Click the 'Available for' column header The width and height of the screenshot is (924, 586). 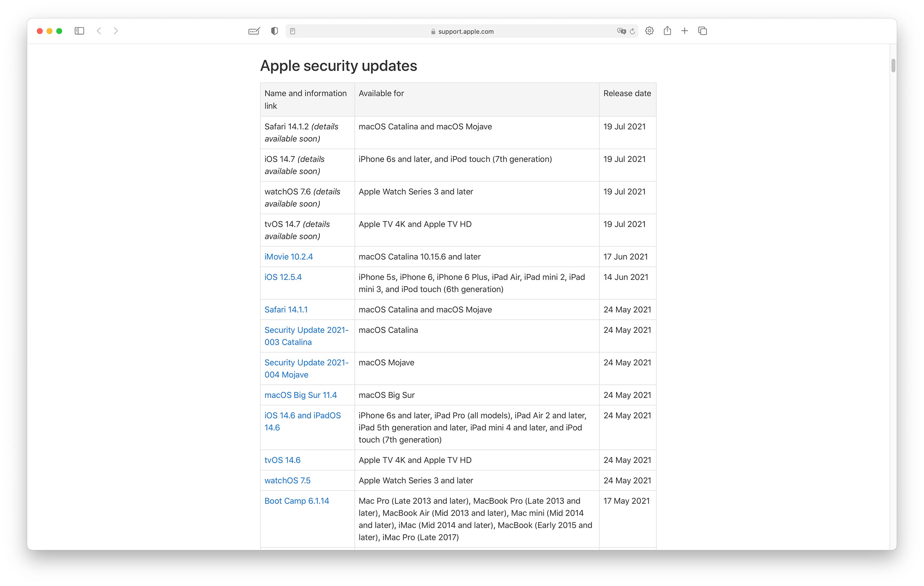click(x=477, y=99)
